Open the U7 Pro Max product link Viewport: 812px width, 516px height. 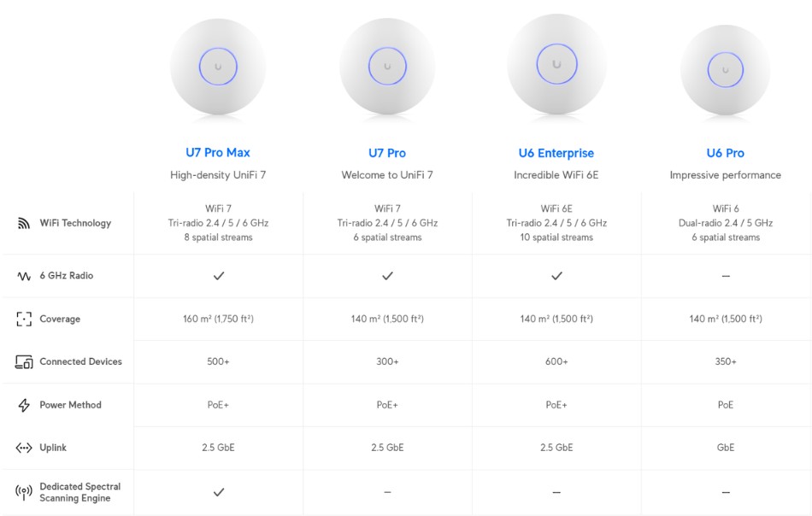click(x=218, y=153)
